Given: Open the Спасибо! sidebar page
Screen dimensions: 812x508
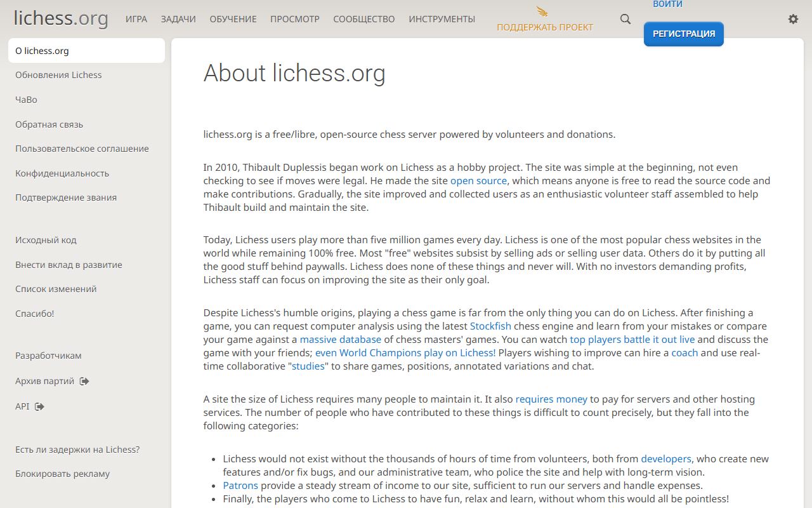Looking at the screenshot, I should pos(35,314).
